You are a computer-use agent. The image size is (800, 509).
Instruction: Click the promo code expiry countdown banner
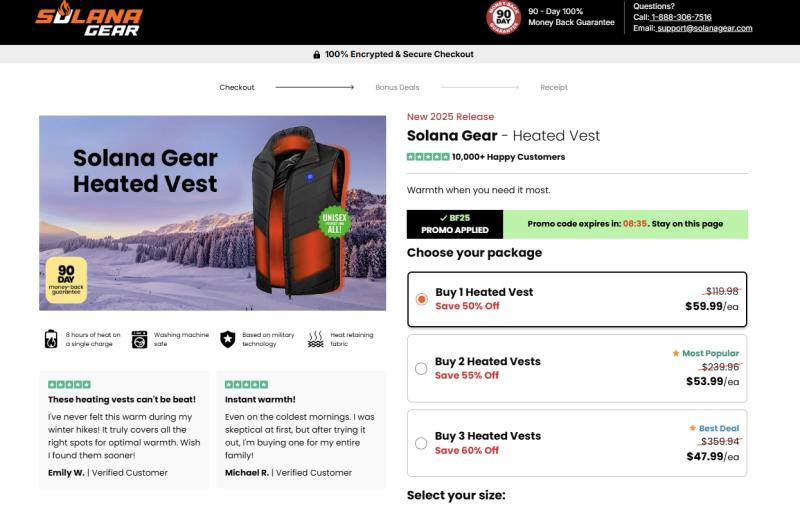coord(625,224)
